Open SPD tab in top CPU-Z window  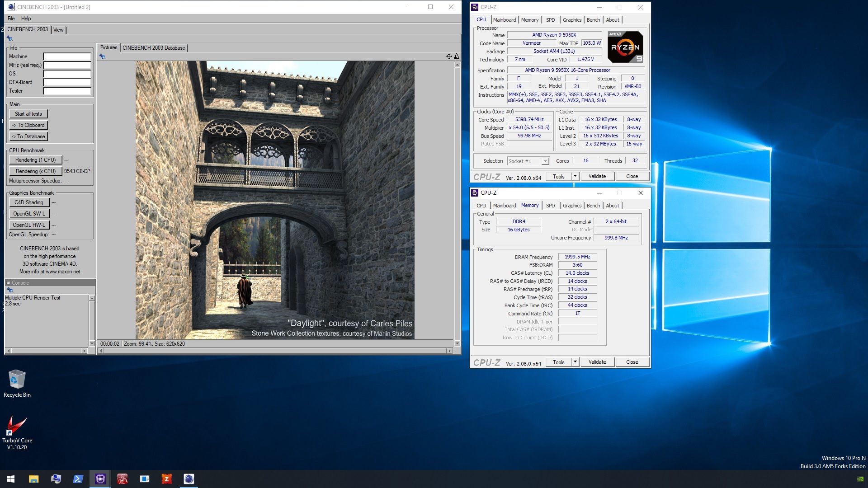[550, 20]
